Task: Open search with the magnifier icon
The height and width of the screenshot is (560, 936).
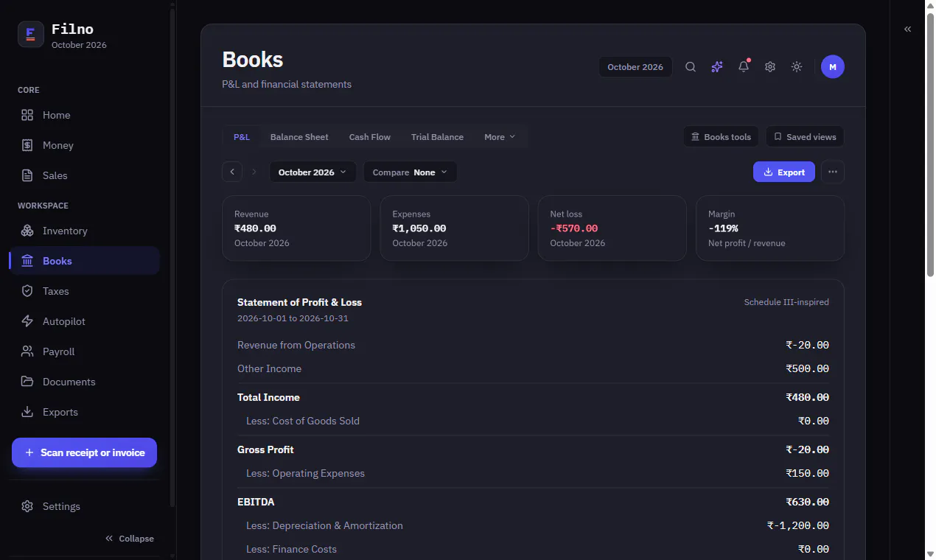Action: pyautogui.click(x=691, y=67)
